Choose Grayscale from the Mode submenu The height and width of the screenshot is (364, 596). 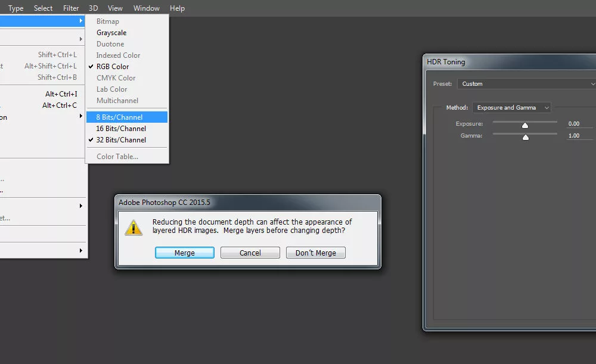click(111, 33)
